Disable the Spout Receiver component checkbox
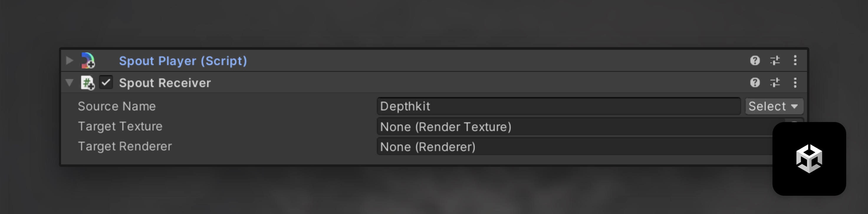 [106, 83]
